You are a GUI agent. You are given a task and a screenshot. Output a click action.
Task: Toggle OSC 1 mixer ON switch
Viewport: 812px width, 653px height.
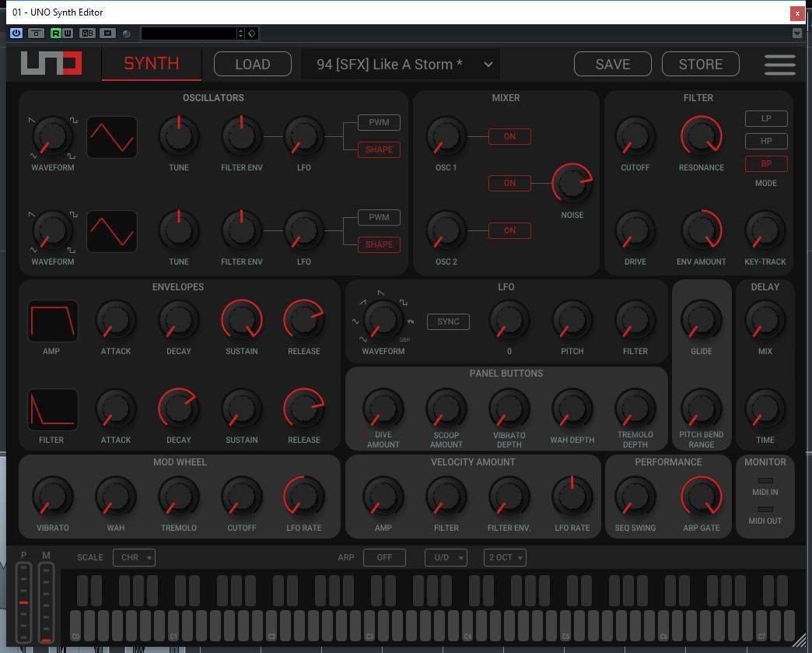(509, 136)
